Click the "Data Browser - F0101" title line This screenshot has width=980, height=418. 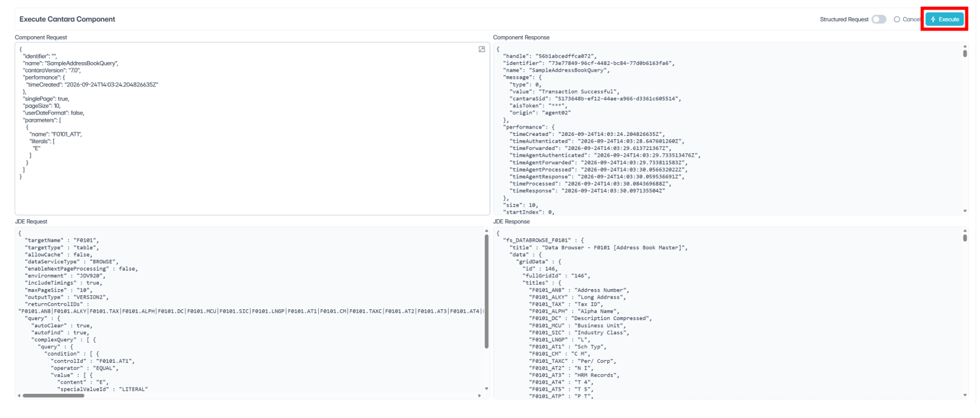tap(599, 247)
